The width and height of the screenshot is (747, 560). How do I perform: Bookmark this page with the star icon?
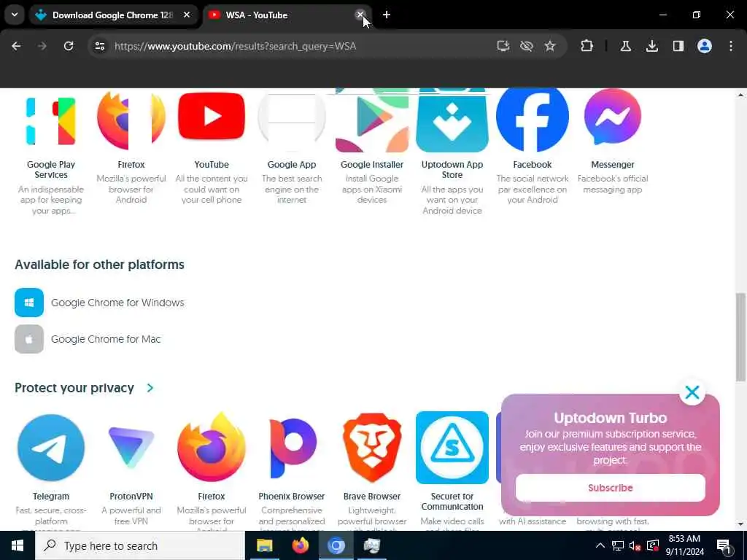click(x=550, y=46)
